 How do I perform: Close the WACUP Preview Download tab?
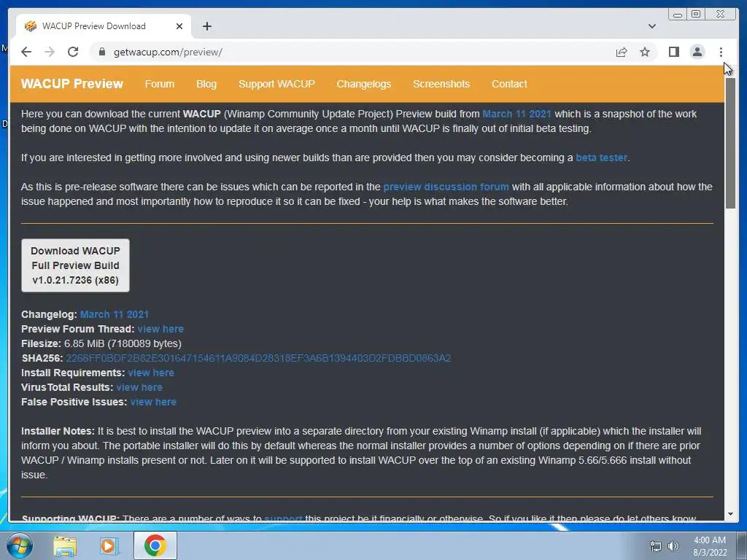coord(179,26)
